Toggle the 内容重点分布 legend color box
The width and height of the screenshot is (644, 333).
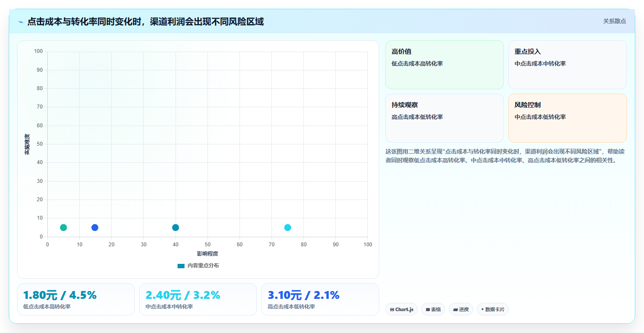pyautogui.click(x=181, y=266)
